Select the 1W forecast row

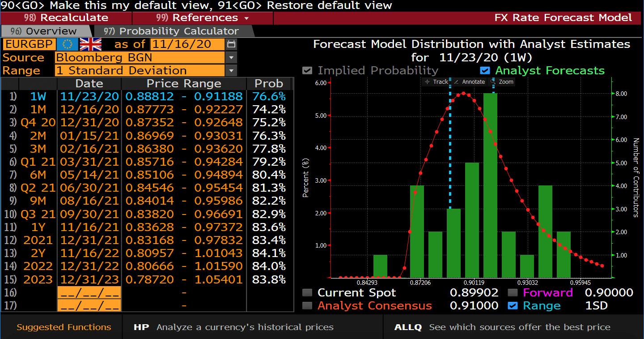click(147, 97)
